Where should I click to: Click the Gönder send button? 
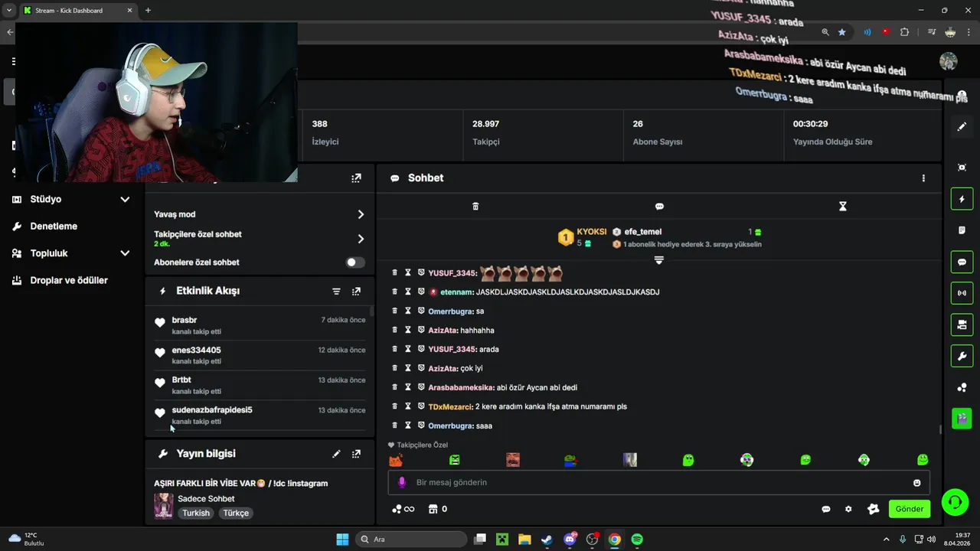(910, 509)
